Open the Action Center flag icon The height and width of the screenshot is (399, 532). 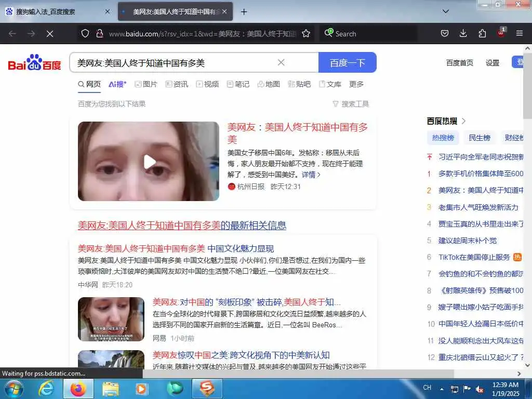(x=467, y=389)
